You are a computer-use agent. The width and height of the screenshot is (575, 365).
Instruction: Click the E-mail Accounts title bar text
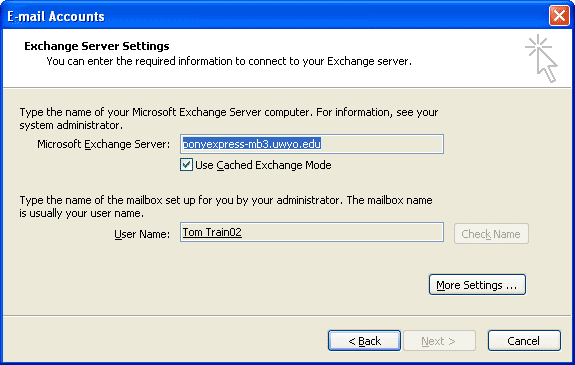tap(56, 17)
